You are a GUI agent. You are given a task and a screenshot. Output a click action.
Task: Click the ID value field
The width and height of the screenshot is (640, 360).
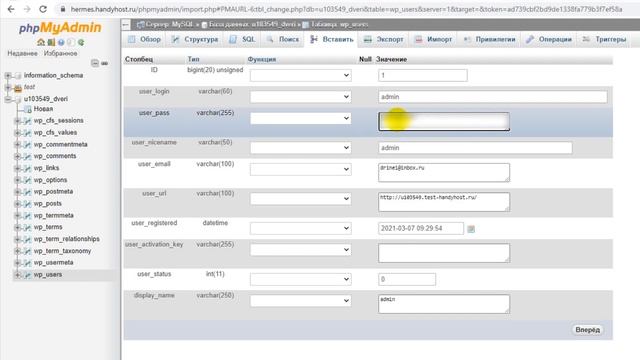(x=423, y=76)
